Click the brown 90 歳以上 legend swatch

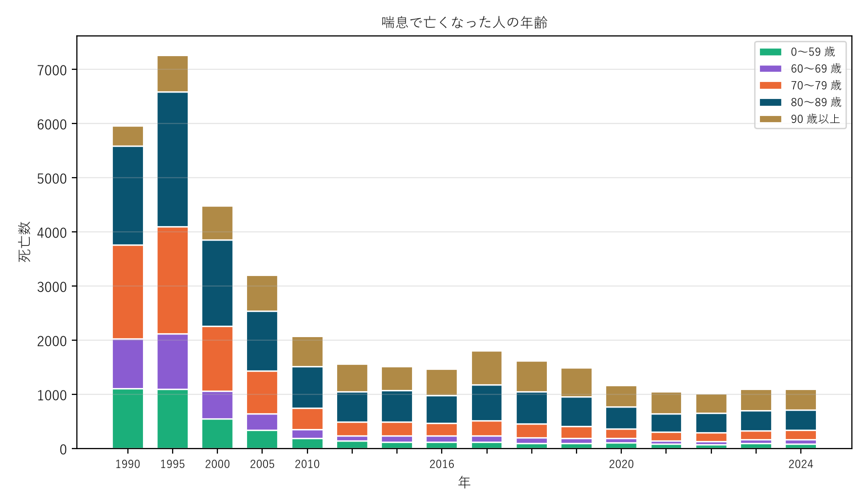pos(771,119)
